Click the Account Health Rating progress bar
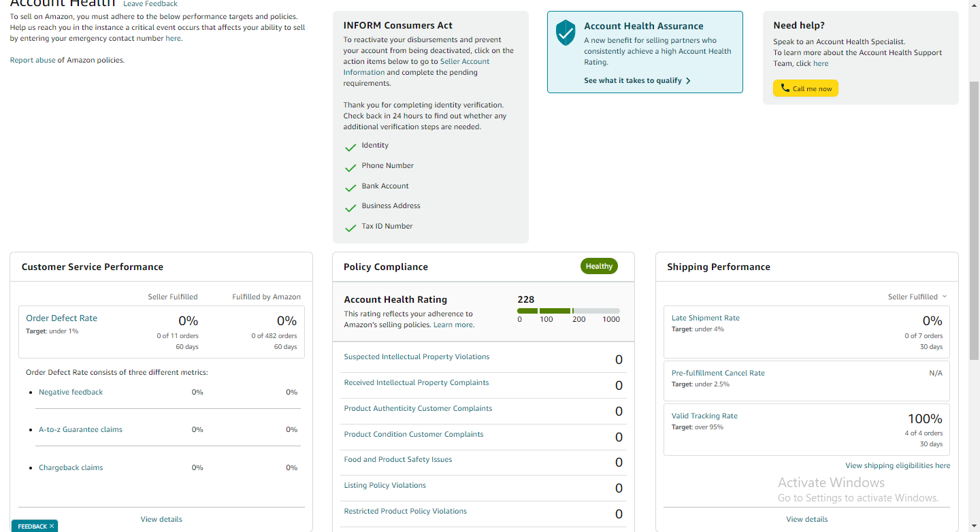 pyautogui.click(x=568, y=311)
